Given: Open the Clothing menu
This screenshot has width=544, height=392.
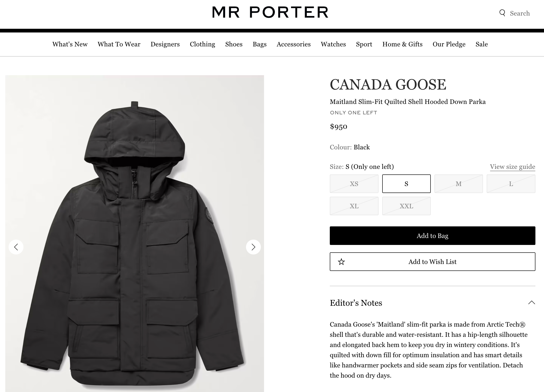Looking at the screenshot, I should pos(202,44).
